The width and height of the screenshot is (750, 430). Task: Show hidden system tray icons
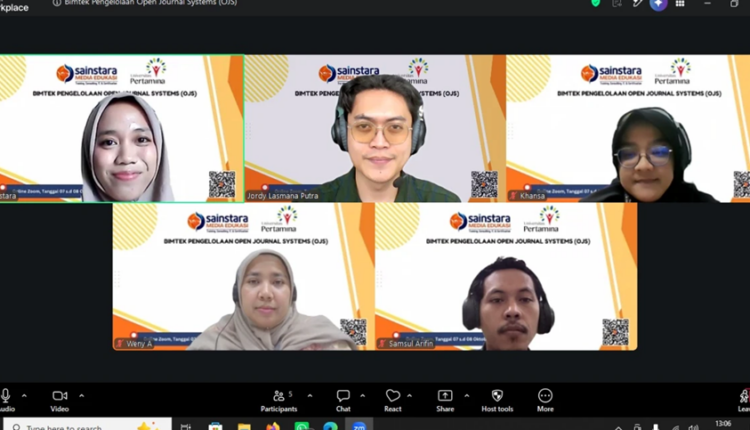pyautogui.click(x=618, y=427)
